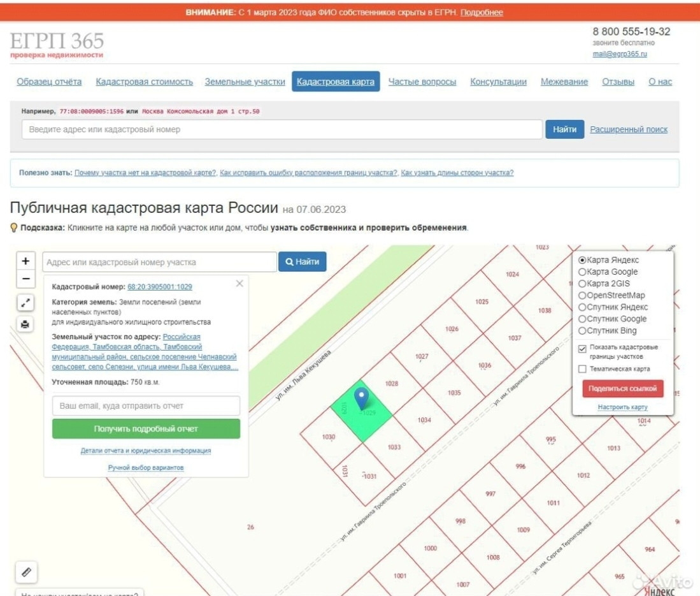The width and height of the screenshot is (700, 596).
Task: Click Найти button on the map
Action: [x=303, y=262]
